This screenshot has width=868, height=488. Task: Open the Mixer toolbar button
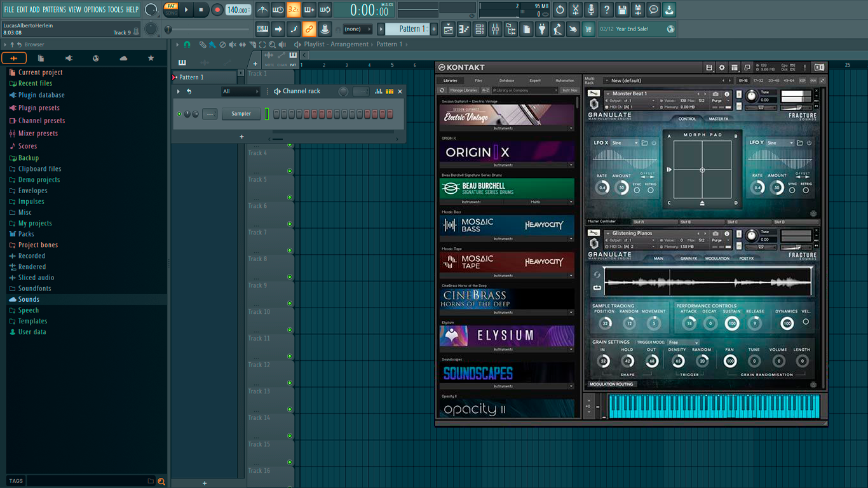(495, 29)
